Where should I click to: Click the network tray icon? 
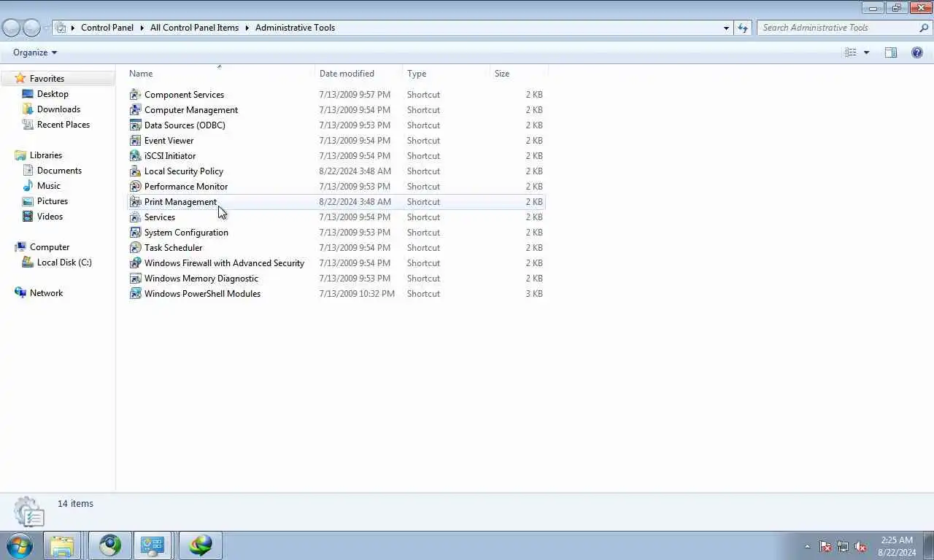coord(843,546)
